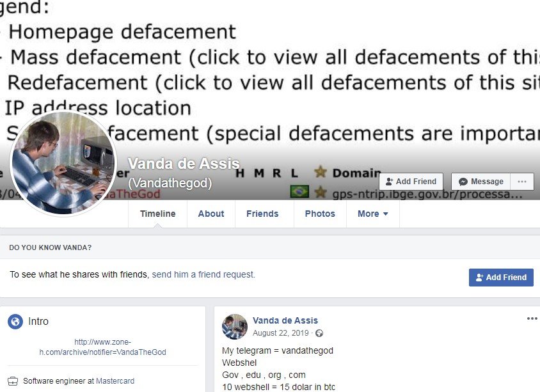540x392 pixels.
Task: Click the briefcase work icon in Intro
Action: (13, 381)
